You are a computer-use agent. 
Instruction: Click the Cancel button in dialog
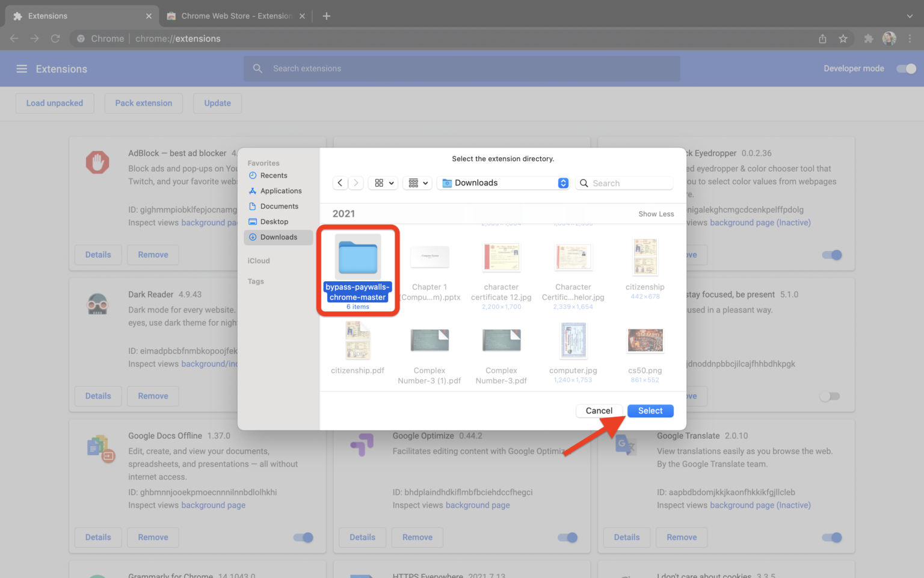tap(599, 411)
